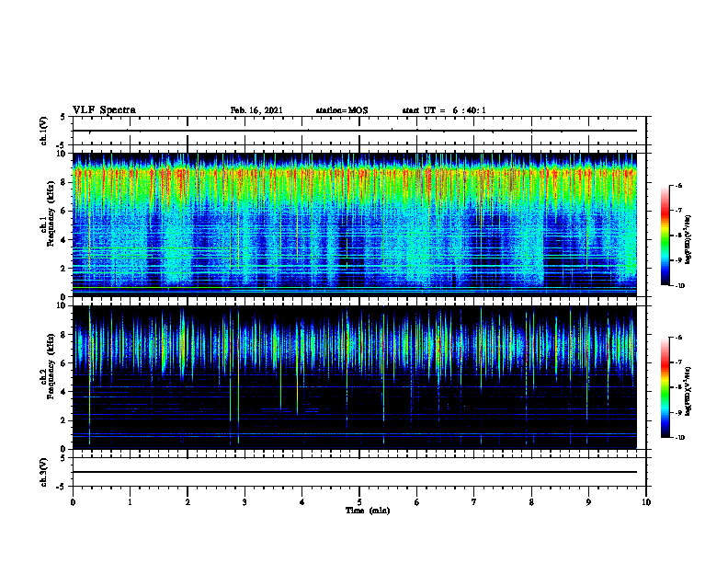Click the ch.1 frequency tick "6"
Viewport: 728px width, 563px height.
[x=64, y=211]
